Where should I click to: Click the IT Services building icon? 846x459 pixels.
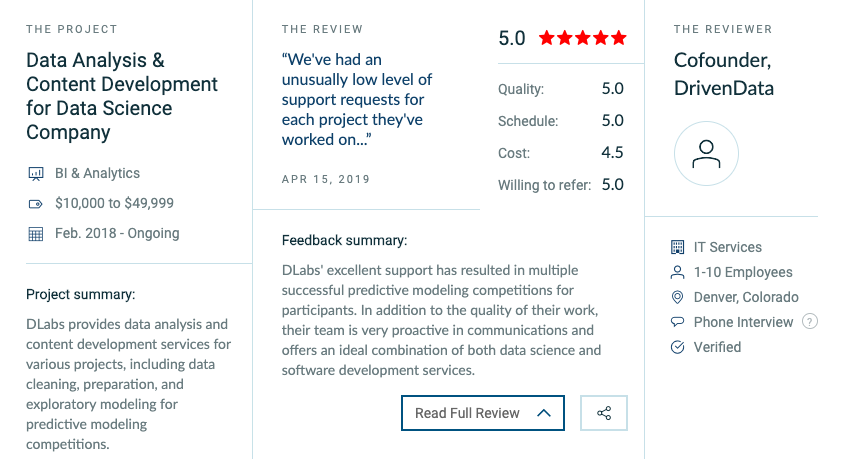pos(677,247)
